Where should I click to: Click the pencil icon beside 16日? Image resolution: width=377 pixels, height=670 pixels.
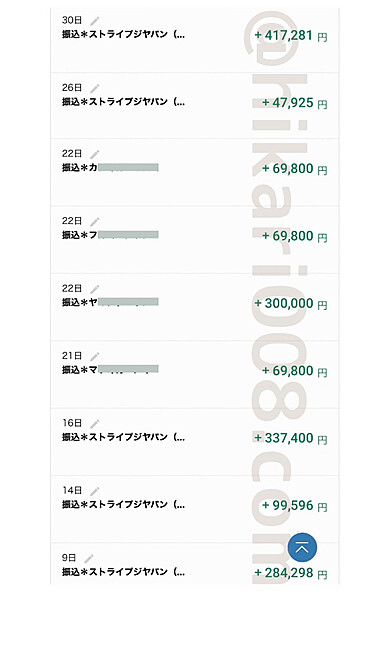94,423
